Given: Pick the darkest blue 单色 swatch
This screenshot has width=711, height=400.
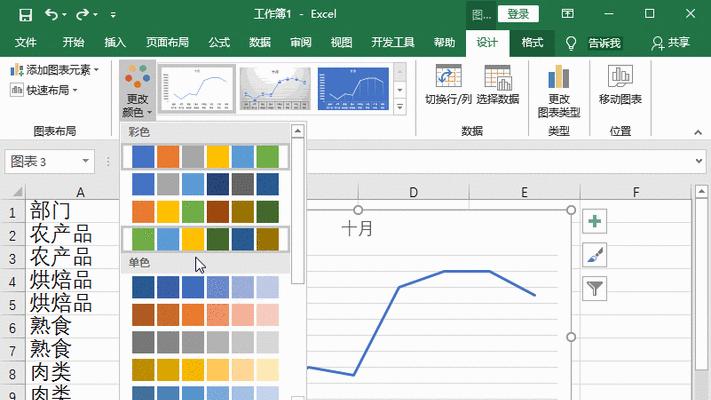Looking at the screenshot, I should click(143, 288).
